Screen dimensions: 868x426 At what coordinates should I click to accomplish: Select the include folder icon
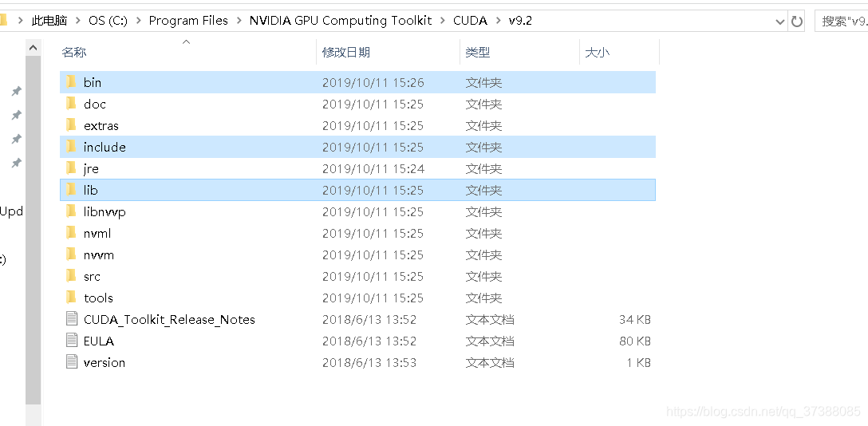click(71, 147)
